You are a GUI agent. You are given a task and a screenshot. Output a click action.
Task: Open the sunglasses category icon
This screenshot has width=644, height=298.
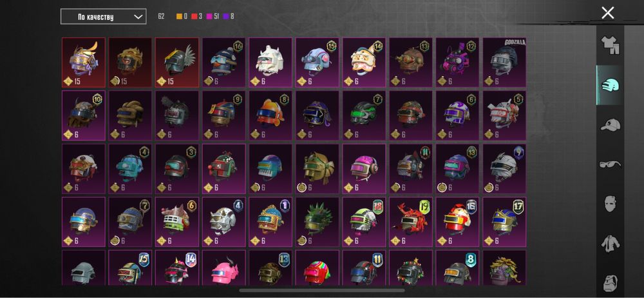click(x=610, y=164)
